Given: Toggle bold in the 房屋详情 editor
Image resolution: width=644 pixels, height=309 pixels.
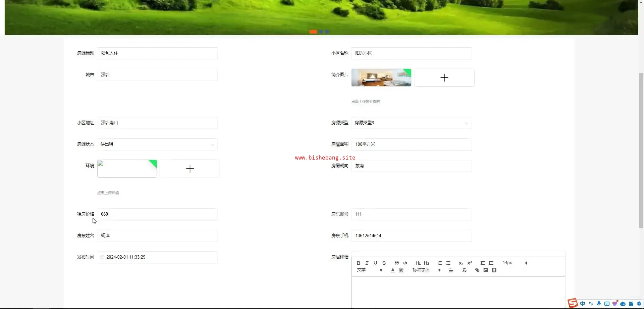Looking at the screenshot, I should point(358,263).
